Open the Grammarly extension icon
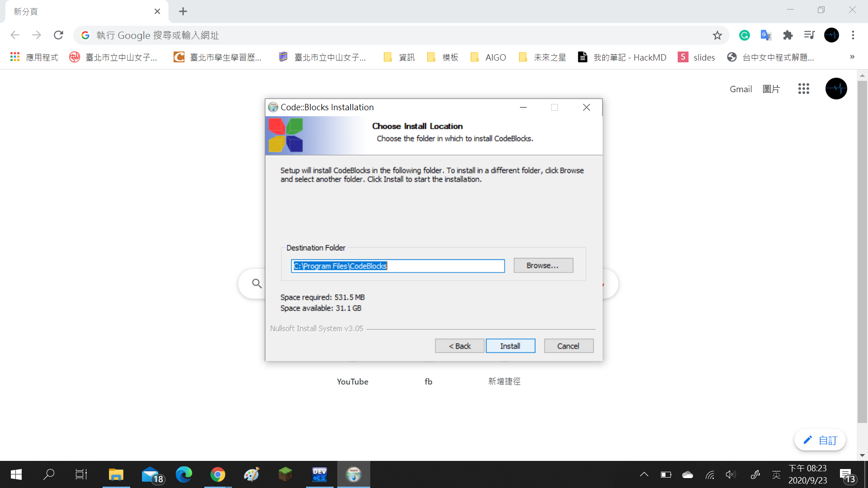 pos(744,35)
